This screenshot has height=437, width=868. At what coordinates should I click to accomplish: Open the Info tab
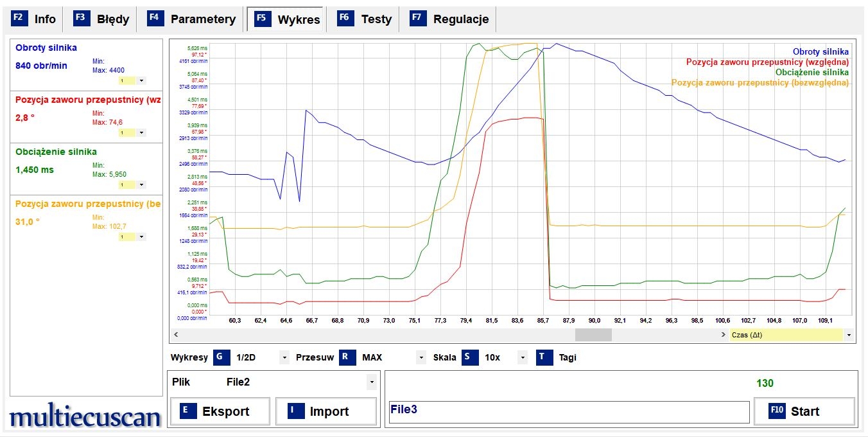[35, 19]
